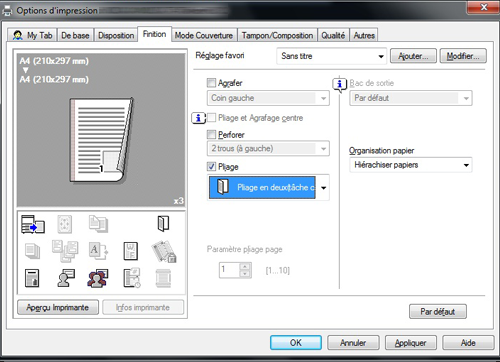Viewport: 500px width, 362px height.
Task: Click the red group account track icon
Action: pyautogui.click(x=98, y=278)
